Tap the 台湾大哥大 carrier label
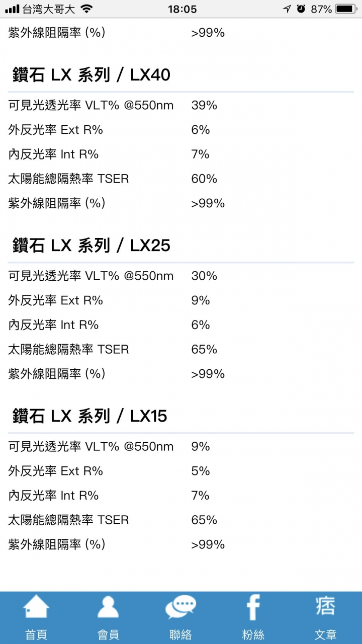Viewport: 362px width, 644px height. (x=49, y=9)
